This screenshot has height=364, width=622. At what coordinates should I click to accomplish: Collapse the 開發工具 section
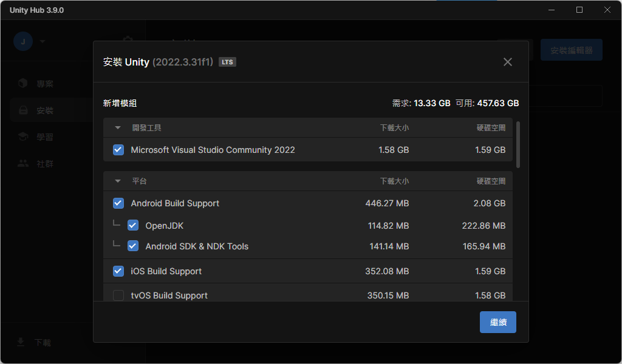tap(117, 127)
